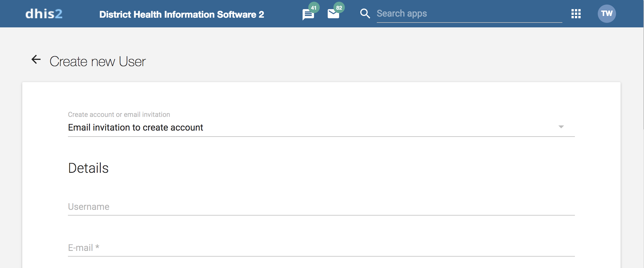Open messages via the envelope icon
Screen dimensions: 644x268
point(333,14)
